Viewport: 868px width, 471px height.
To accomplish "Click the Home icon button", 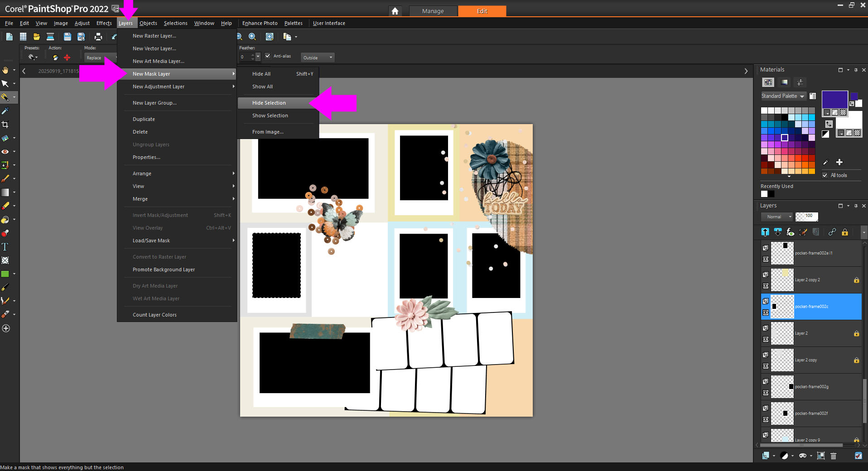I will click(x=395, y=11).
